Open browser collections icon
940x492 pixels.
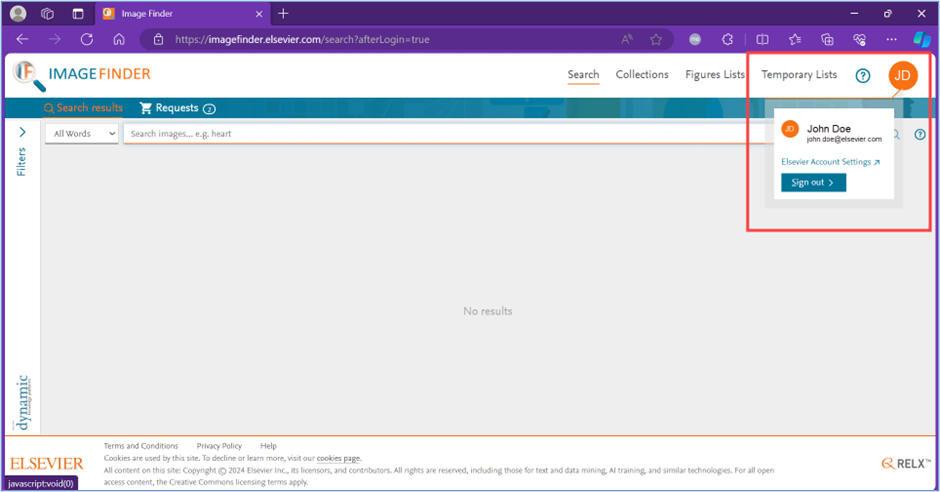827,40
